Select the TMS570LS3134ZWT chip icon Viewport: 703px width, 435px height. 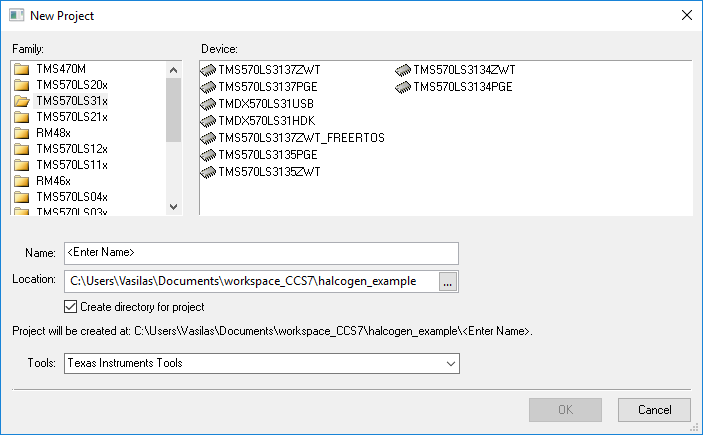[x=403, y=70]
